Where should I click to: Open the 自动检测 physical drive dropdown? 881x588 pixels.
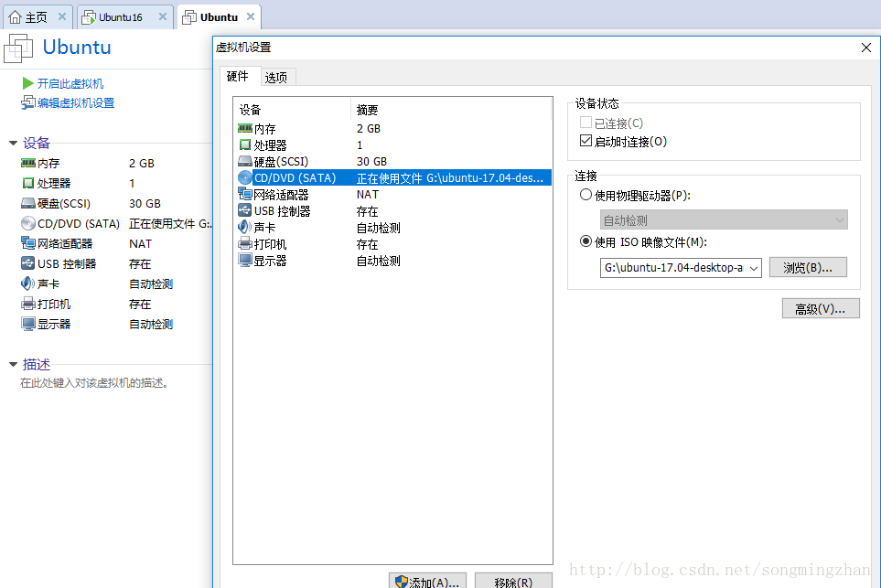click(x=724, y=220)
